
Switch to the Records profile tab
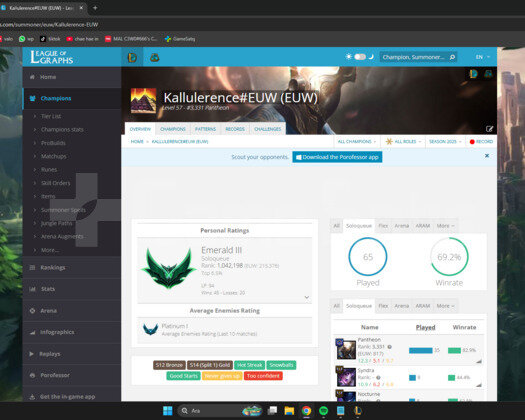[235, 129]
